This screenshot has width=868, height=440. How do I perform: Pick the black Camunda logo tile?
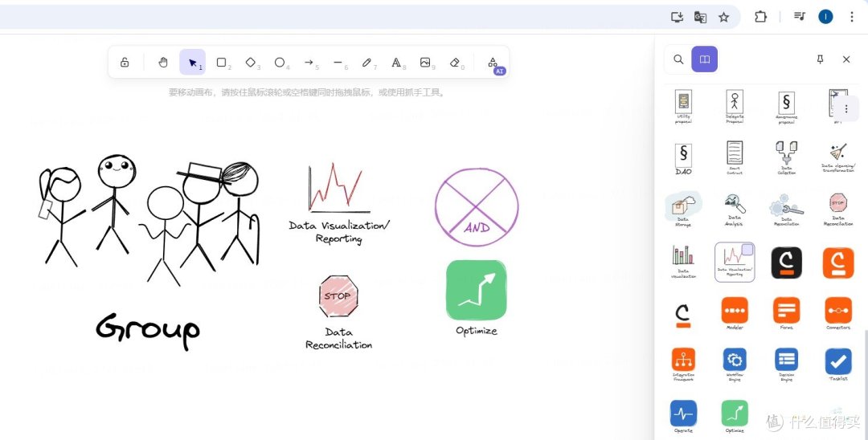[x=787, y=263]
